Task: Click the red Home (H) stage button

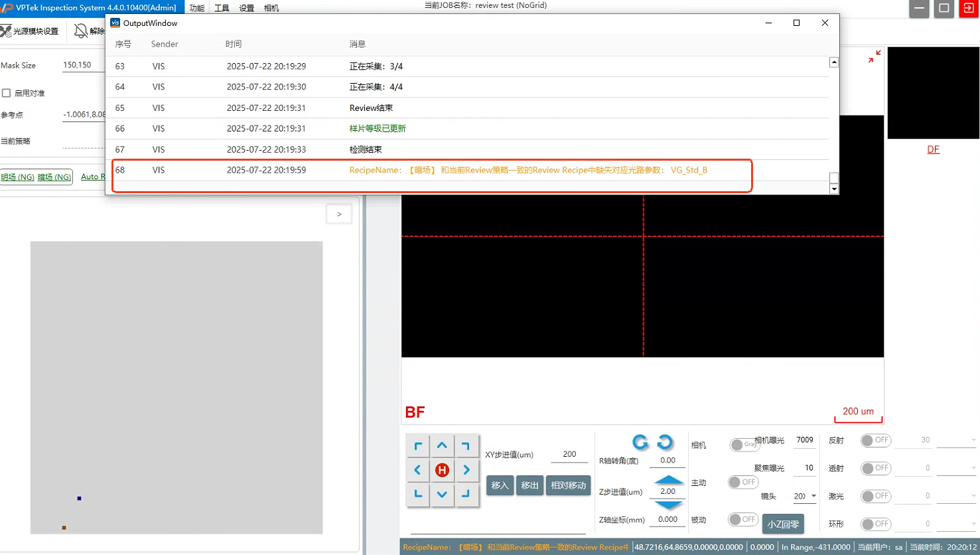Action: click(442, 470)
